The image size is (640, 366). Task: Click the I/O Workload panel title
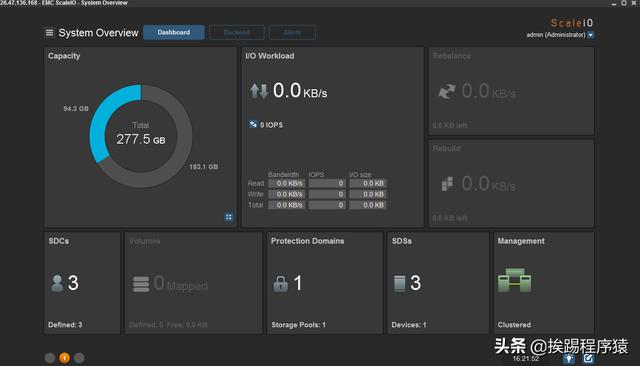(x=270, y=56)
